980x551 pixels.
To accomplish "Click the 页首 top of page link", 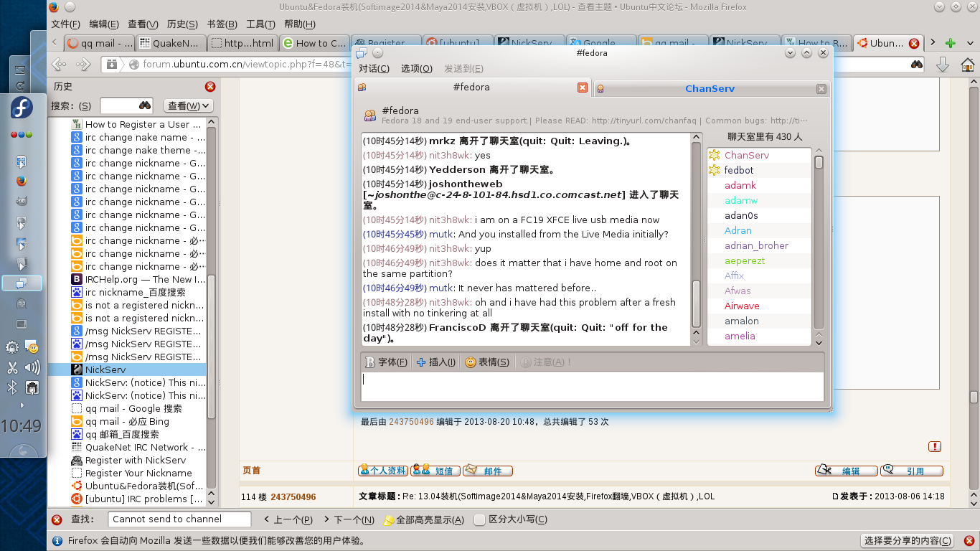I will coord(251,471).
